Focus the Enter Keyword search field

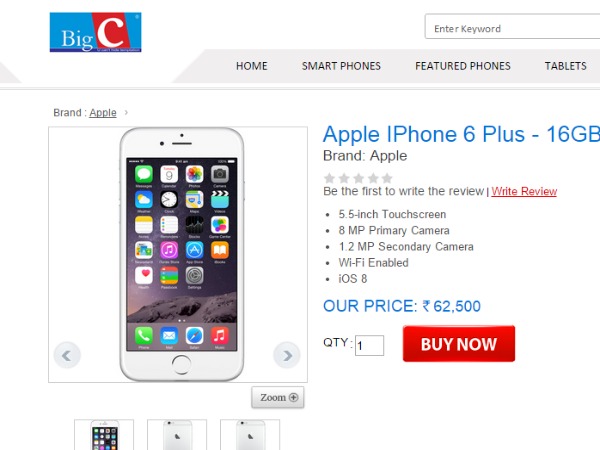point(512,26)
